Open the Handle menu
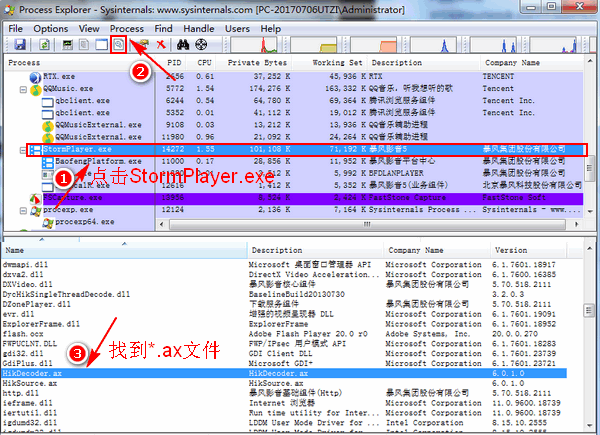 pyautogui.click(x=199, y=29)
